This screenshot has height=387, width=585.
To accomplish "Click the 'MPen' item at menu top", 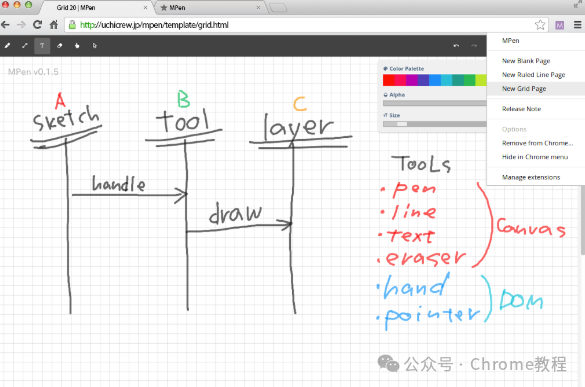I will pos(510,41).
